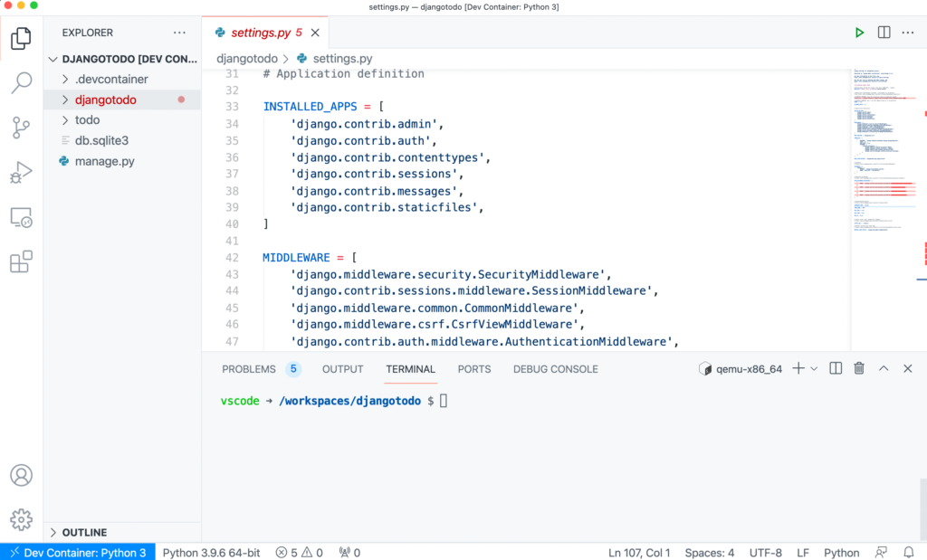Open the Manage gear icon
This screenshot has width=927, height=560.
[x=21, y=520]
